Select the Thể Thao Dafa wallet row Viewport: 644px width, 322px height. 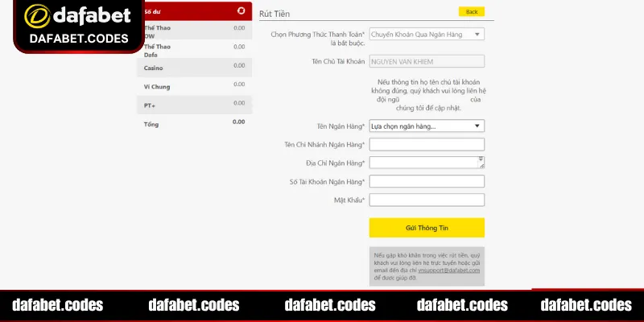click(194, 50)
